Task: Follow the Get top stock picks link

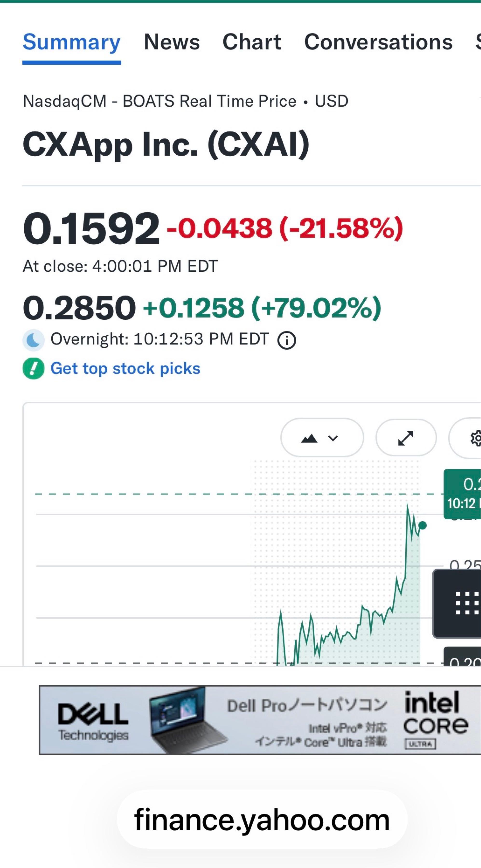Action: coord(125,368)
